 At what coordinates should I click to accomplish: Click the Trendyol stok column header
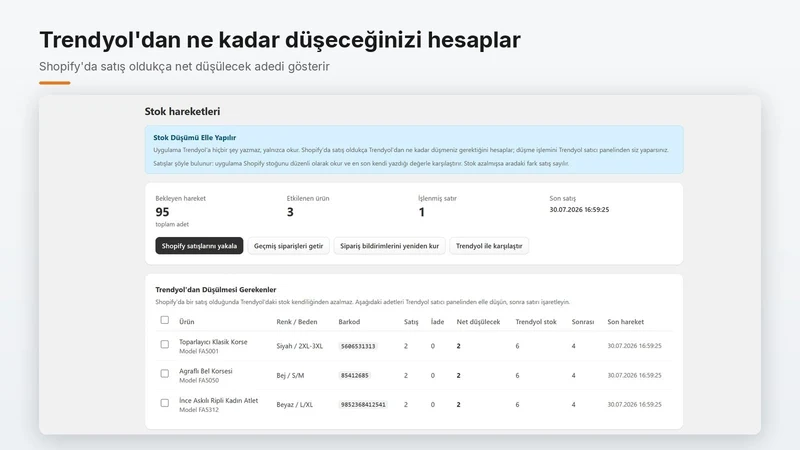pos(536,322)
